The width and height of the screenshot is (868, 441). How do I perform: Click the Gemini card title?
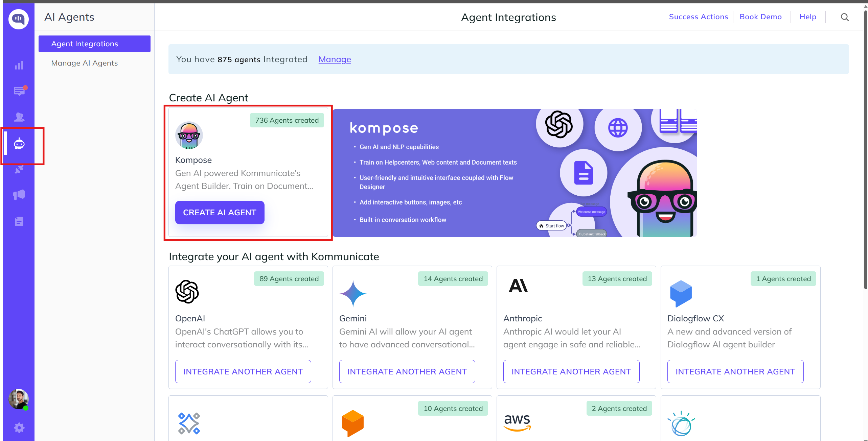(x=353, y=318)
